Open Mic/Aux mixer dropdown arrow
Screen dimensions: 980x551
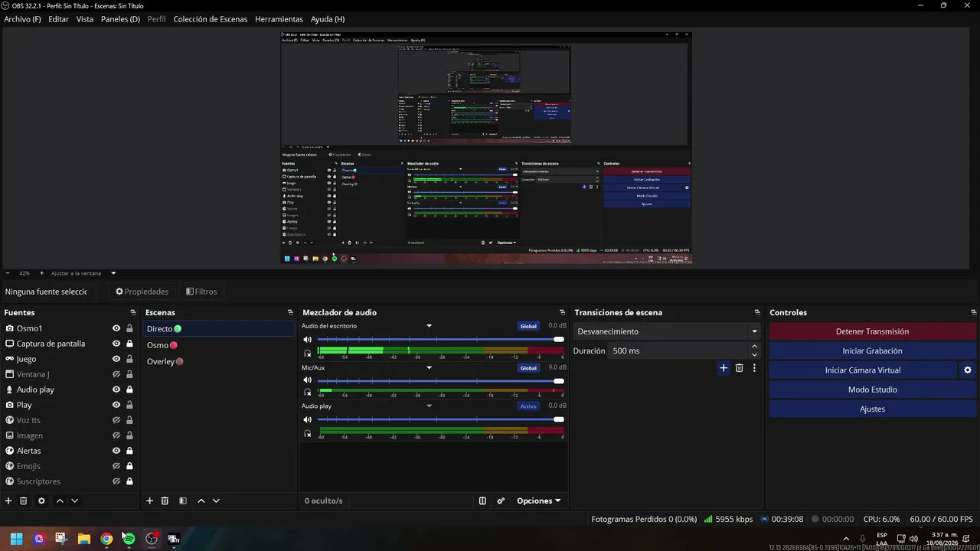(429, 367)
